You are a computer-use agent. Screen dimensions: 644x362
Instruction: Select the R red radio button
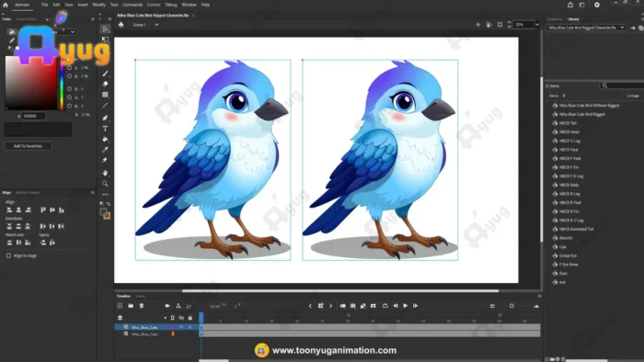[x=69, y=89]
